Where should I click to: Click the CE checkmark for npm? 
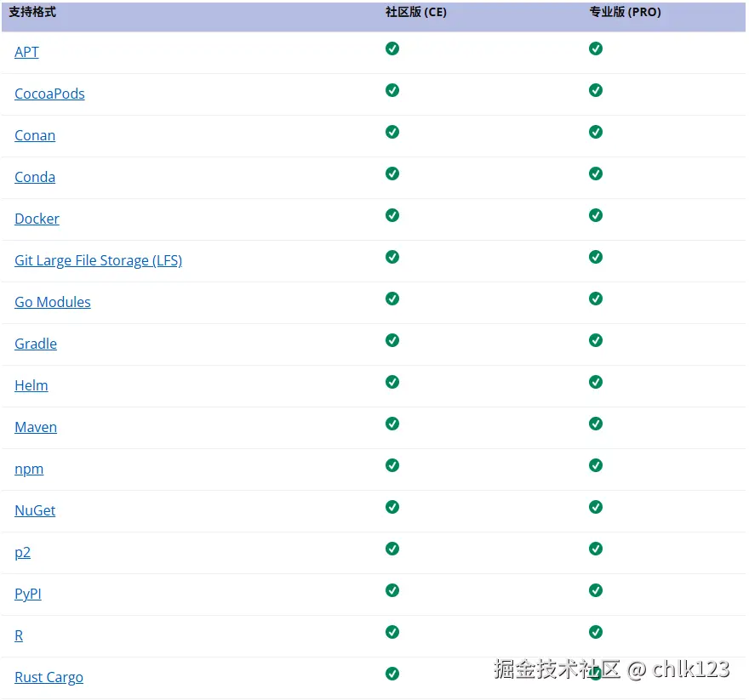coord(392,465)
